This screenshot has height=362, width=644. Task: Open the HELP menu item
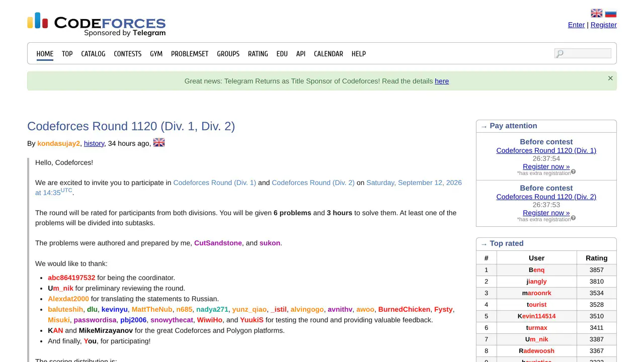359,54
